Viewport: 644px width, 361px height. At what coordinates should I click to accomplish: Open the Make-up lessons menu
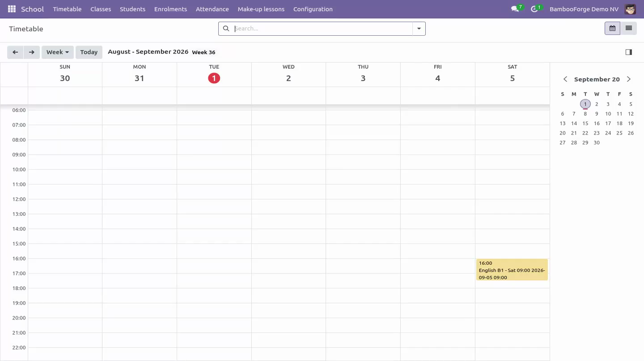pyautogui.click(x=261, y=9)
